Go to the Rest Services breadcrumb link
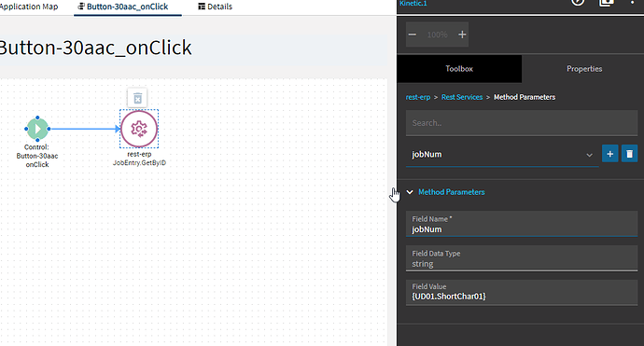 point(462,97)
